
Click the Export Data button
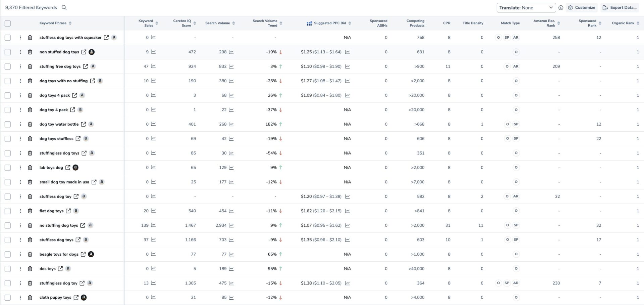tap(619, 8)
